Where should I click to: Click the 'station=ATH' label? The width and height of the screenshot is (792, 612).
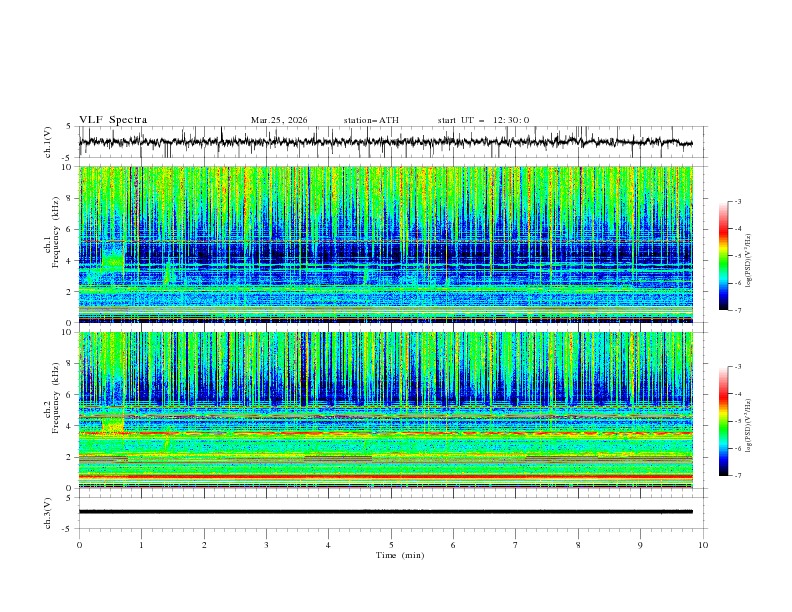click(x=371, y=120)
